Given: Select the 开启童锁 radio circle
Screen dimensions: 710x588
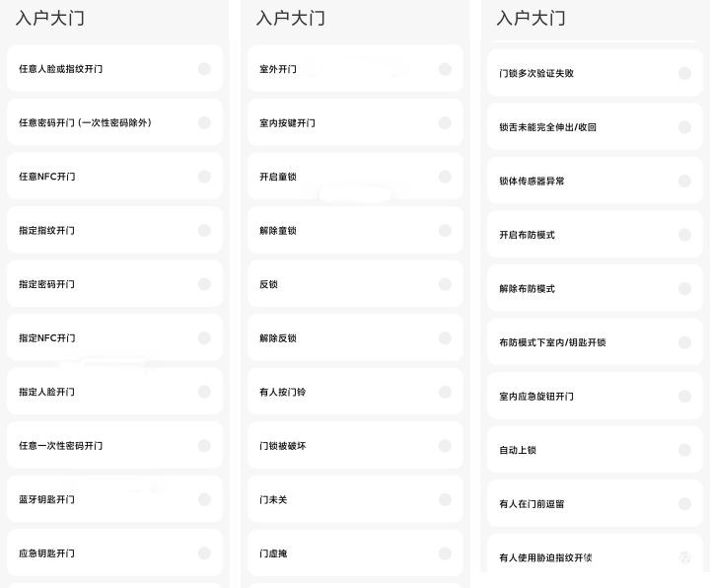Looking at the screenshot, I should pyautogui.click(x=445, y=177).
